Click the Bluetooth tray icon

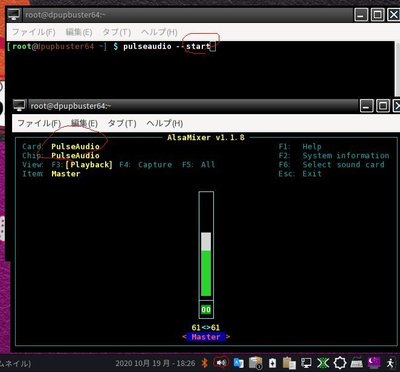point(205,363)
